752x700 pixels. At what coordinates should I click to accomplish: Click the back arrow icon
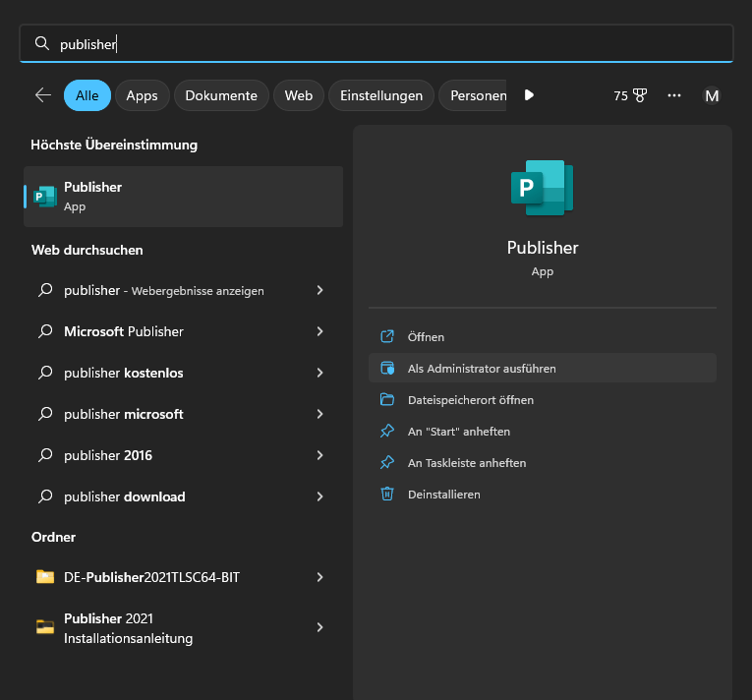point(42,95)
